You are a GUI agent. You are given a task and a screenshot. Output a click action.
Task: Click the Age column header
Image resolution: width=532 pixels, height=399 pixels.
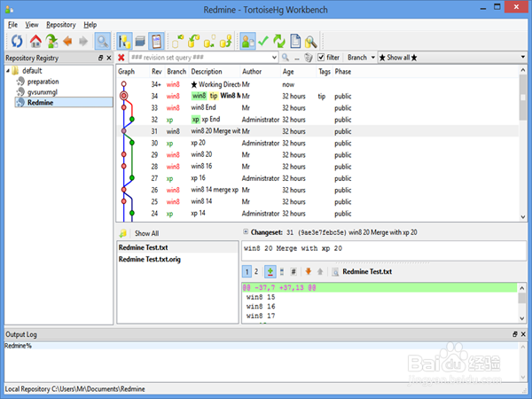(x=288, y=72)
